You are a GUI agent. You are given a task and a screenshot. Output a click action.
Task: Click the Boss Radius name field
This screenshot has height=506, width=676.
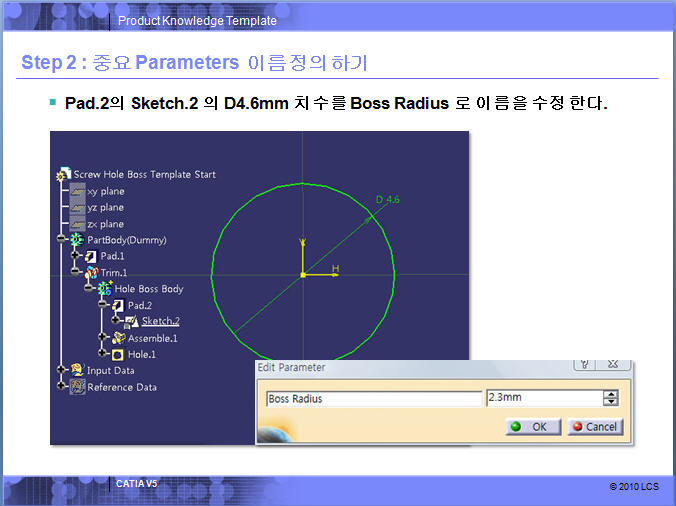click(x=374, y=398)
